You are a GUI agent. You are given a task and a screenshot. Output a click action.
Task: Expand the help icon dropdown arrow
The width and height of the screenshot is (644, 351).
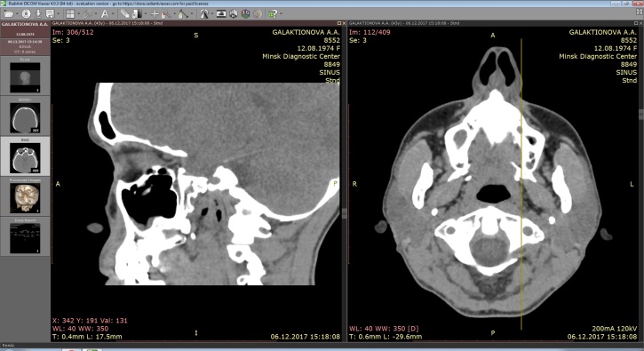(x=281, y=13)
